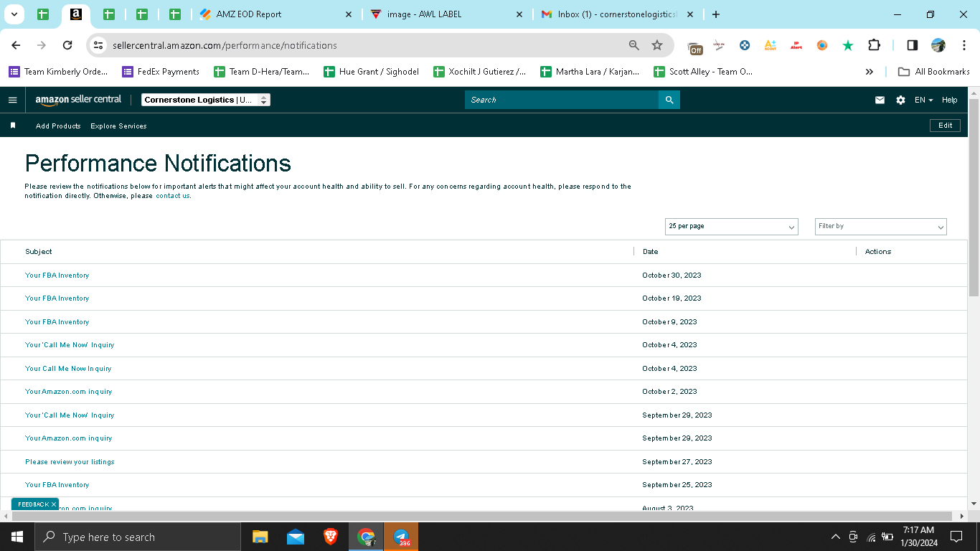Open the Team Kimberly Orde... bookmark
Viewport: 980px width, 551px height.
tap(58, 72)
